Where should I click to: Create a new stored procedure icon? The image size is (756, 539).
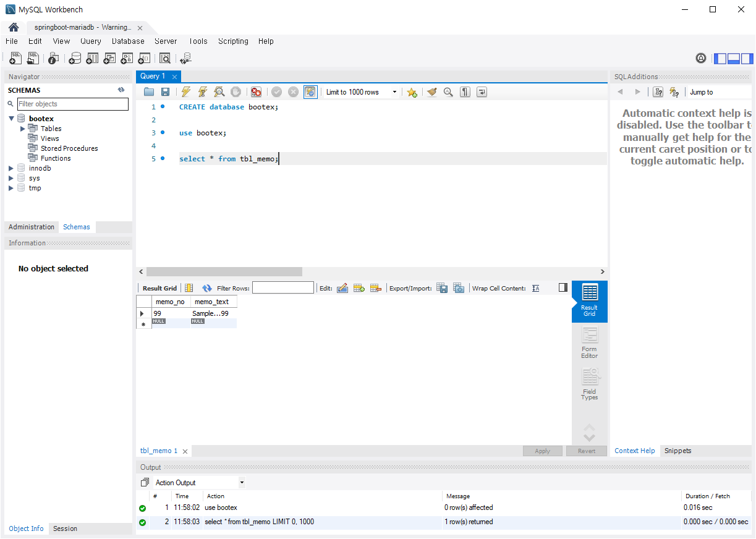tap(127, 58)
